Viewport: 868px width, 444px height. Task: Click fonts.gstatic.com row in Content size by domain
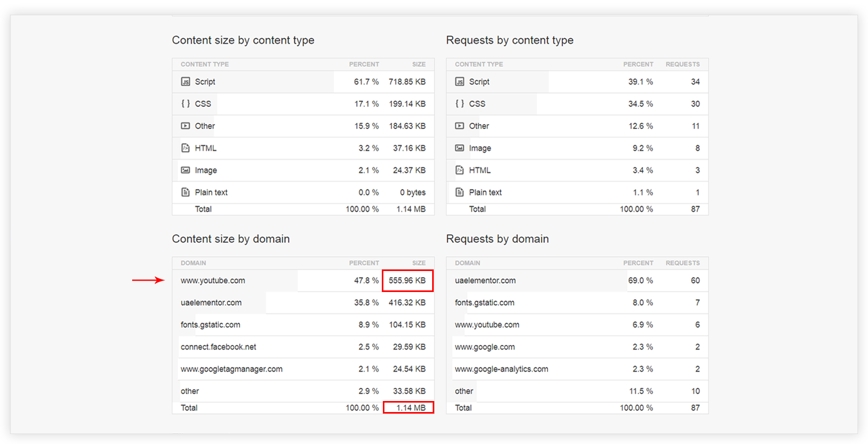(210, 325)
